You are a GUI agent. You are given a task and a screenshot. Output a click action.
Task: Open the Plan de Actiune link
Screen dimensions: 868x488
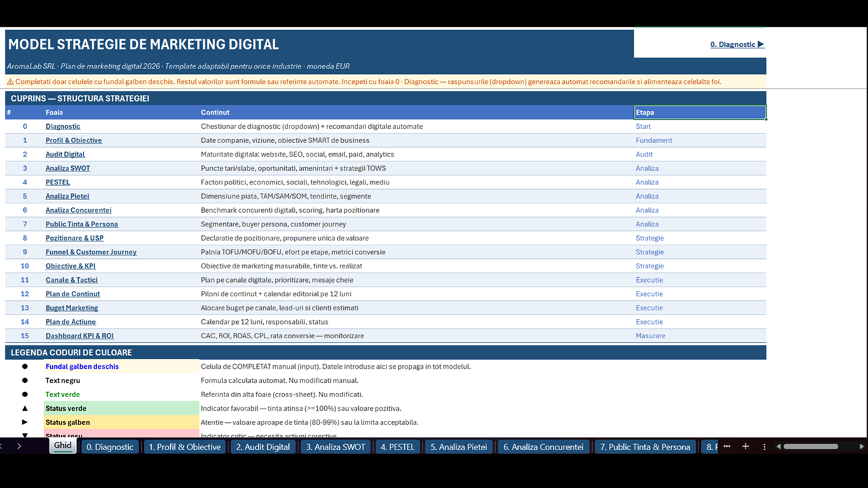[71, 322]
